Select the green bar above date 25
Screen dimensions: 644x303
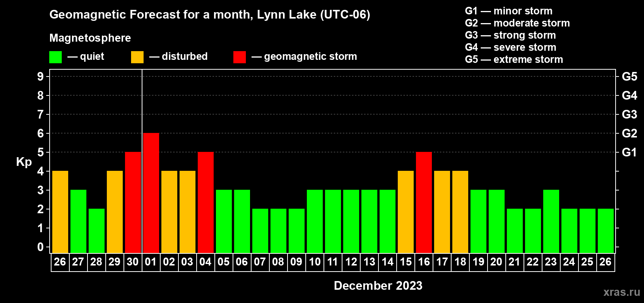tap(588, 231)
